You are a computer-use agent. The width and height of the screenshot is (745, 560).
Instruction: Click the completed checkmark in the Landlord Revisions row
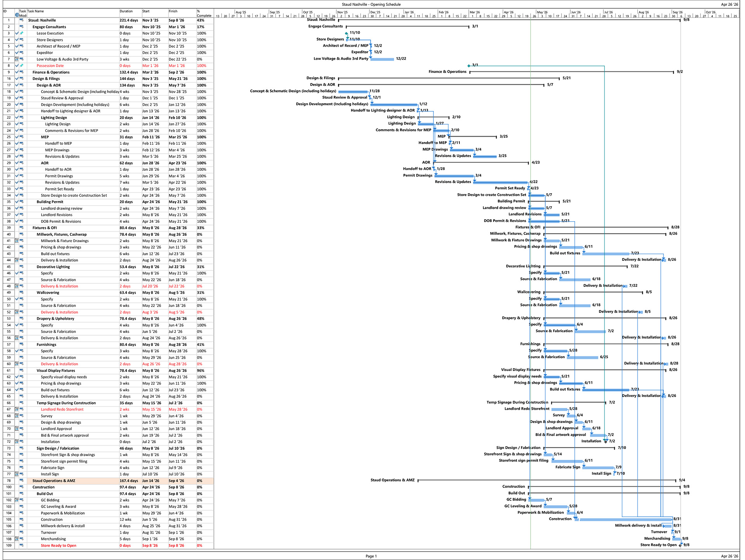pyautogui.click(x=17, y=215)
